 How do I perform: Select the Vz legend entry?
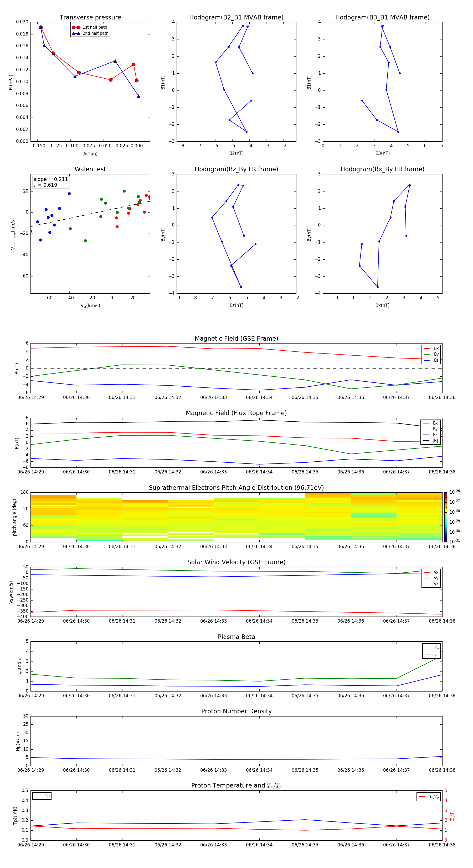(431, 584)
